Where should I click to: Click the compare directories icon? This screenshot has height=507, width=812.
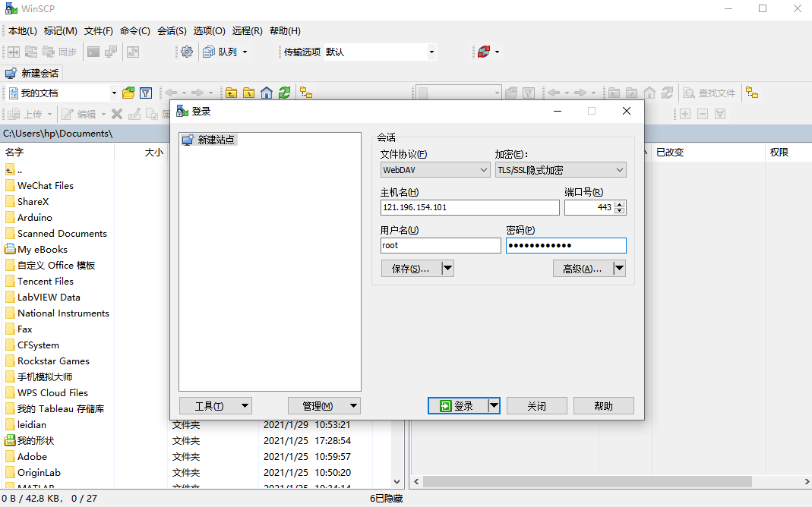[14, 52]
